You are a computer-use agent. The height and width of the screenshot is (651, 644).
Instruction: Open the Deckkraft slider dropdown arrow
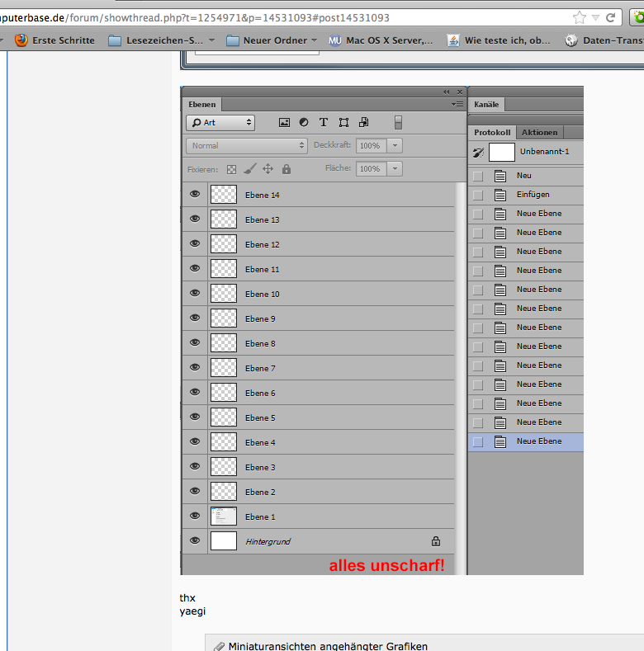coord(395,146)
